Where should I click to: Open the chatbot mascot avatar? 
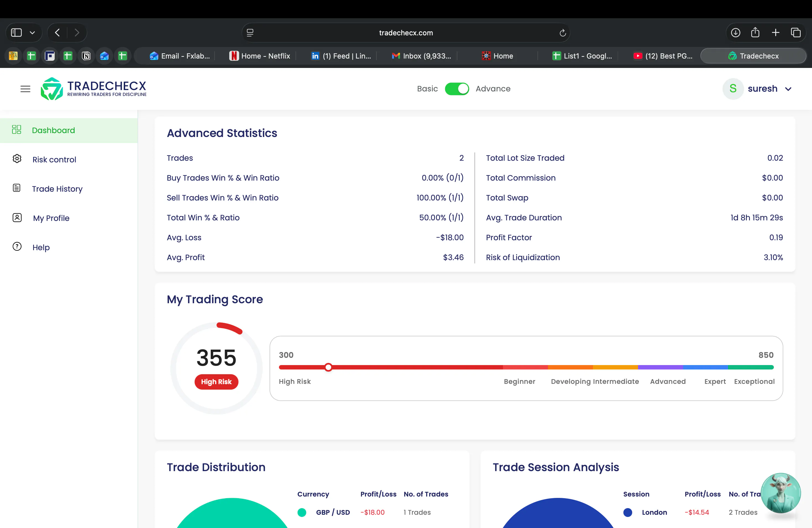[x=781, y=493]
